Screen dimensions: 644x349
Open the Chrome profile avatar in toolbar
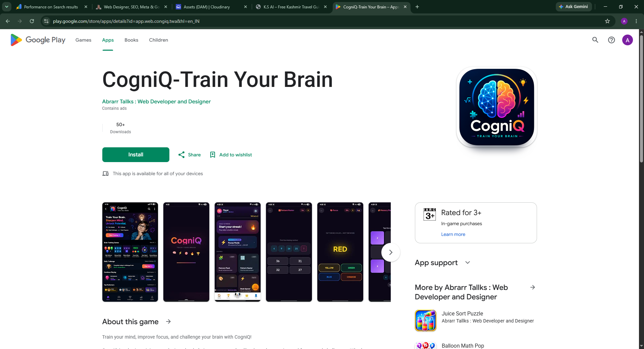(624, 21)
